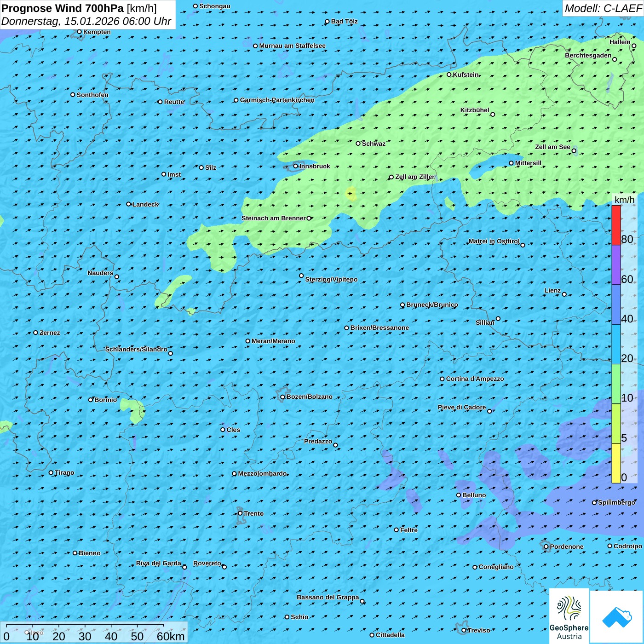Click the red 80 km/h legend color
The image size is (644, 644).
616,225
